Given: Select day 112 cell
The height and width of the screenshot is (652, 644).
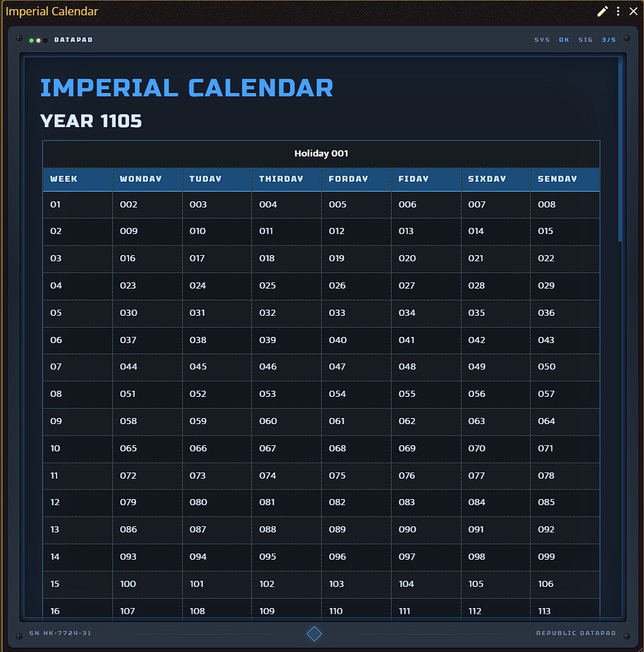Looking at the screenshot, I should click(496, 610).
